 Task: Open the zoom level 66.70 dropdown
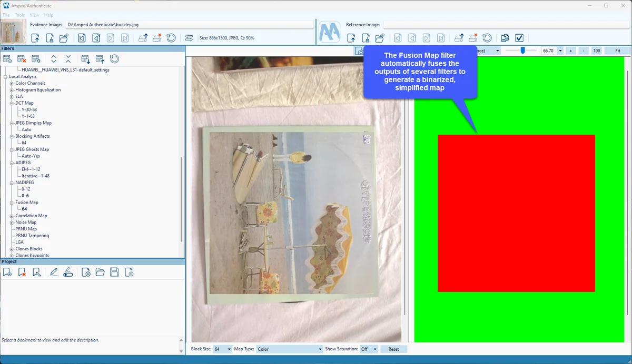[x=560, y=50]
